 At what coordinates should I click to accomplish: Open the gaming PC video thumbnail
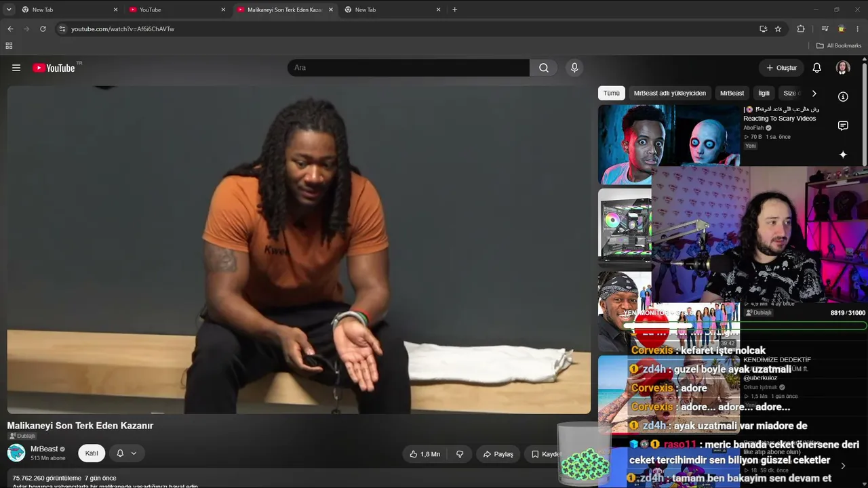point(625,226)
